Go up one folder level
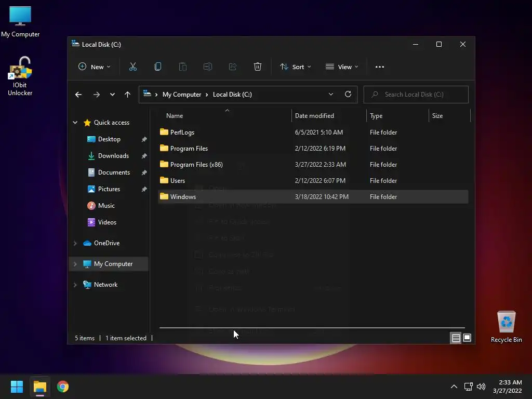 tap(127, 95)
